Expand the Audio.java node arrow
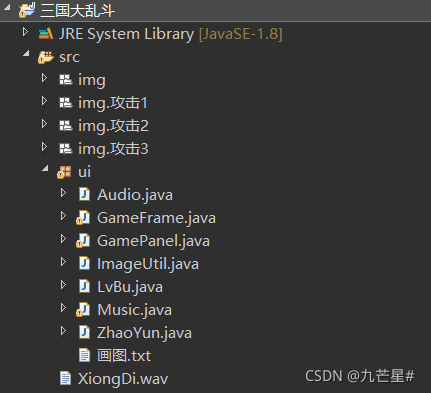 pyautogui.click(x=63, y=193)
